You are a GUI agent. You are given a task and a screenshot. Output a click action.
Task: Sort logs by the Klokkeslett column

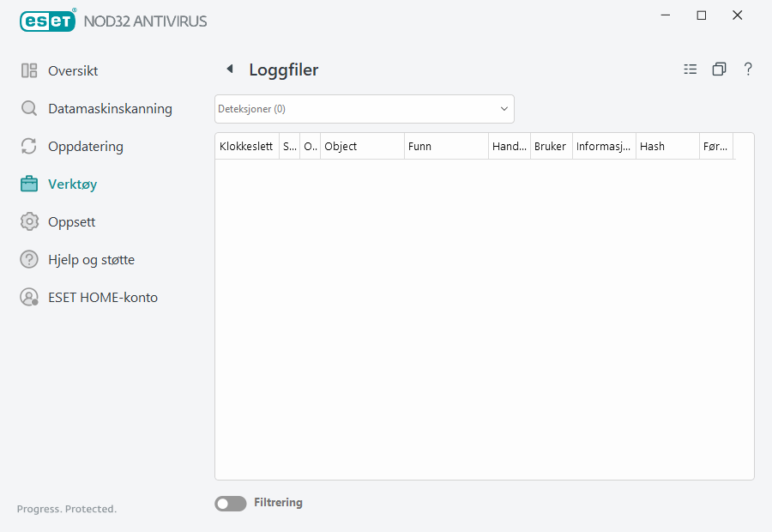(x=246, y=146)
